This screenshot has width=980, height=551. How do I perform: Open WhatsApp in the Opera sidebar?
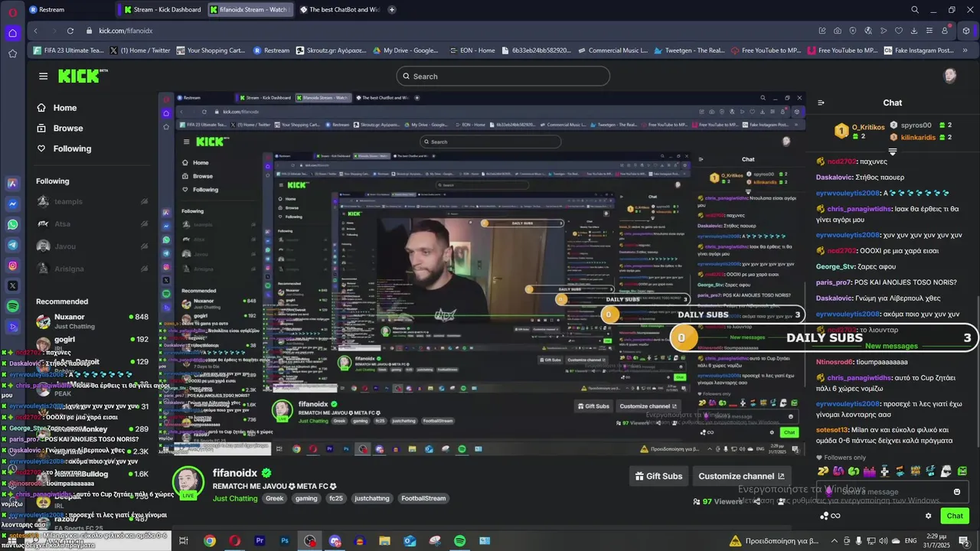tap(12, 224)
